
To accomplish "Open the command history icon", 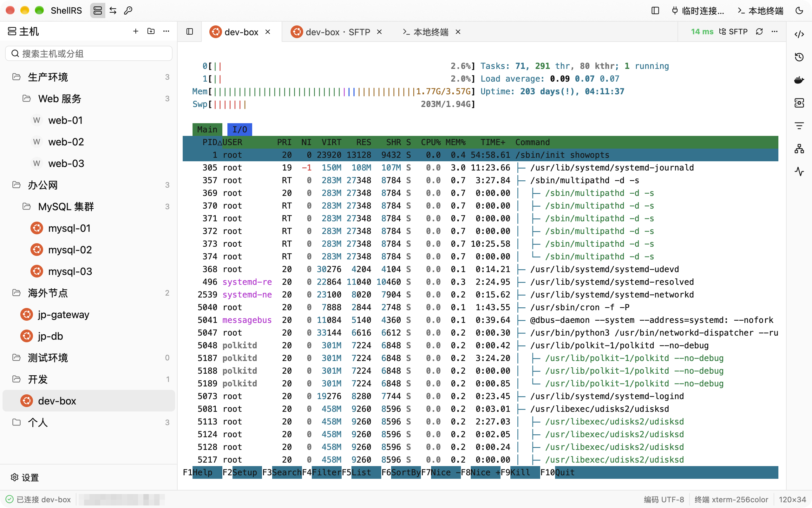I will (x=799, y=57).
